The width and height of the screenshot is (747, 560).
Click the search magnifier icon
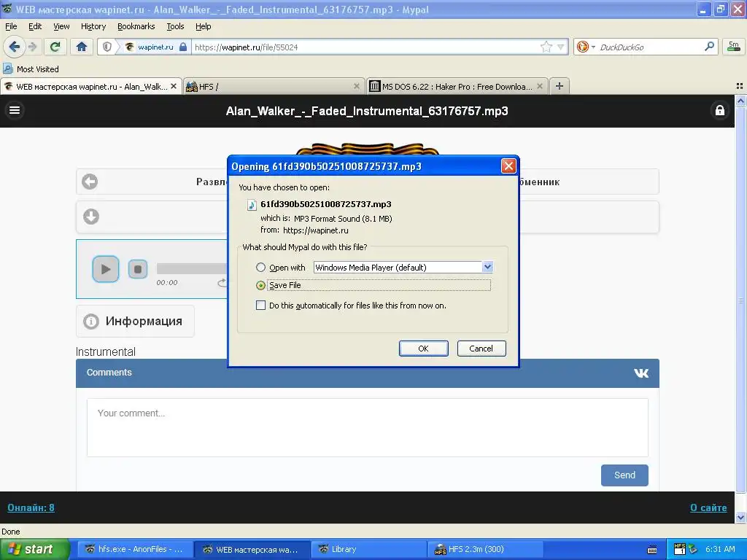click(x=709, y=46)
